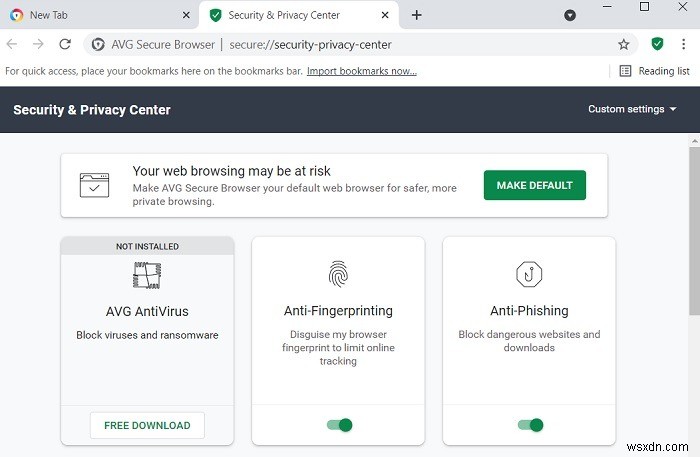The image size is (700, 457).
Task: Click the MAKE DEFAULT button
Action: (534, 185)
